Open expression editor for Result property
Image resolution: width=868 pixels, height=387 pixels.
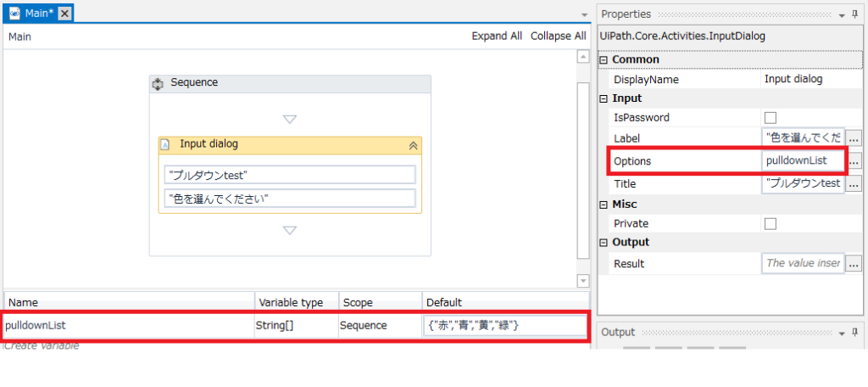click(x=854, y=264)
